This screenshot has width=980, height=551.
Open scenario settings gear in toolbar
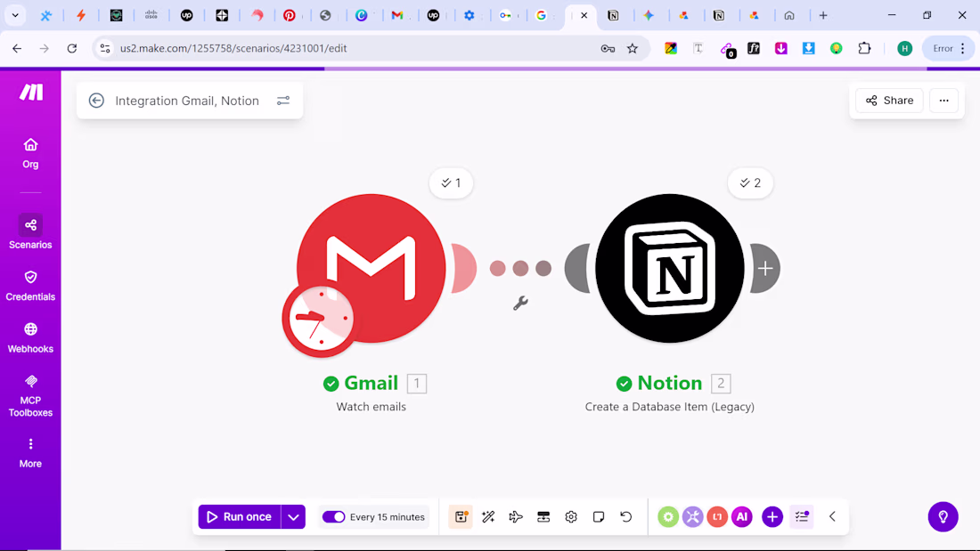[571, 516]
